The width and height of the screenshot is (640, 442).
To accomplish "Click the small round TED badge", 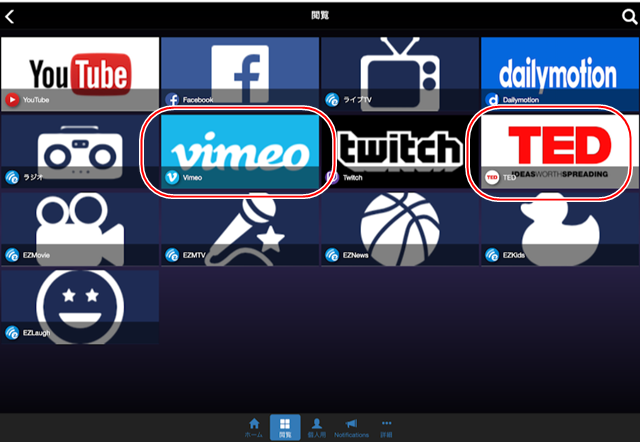I will pyautogui.click(x=492, y=178).
